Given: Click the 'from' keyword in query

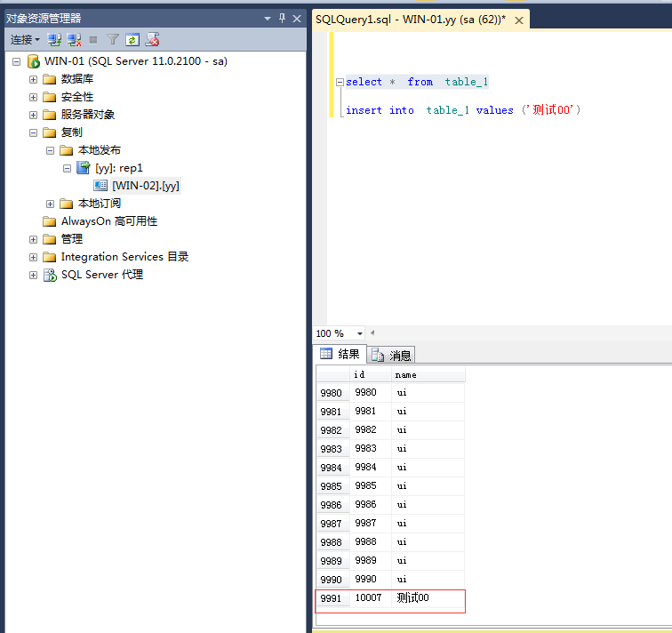Looking at the screenshot, I should coord(420,82).
